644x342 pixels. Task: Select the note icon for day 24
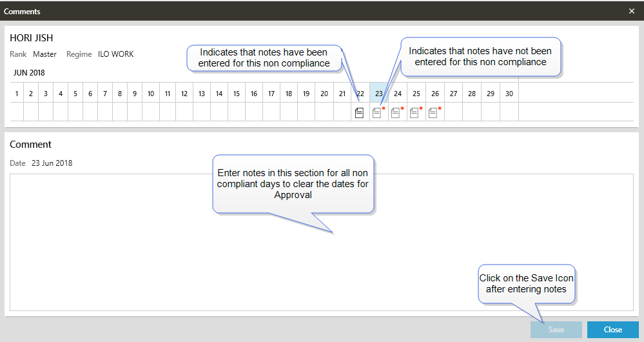coord(396,112)
